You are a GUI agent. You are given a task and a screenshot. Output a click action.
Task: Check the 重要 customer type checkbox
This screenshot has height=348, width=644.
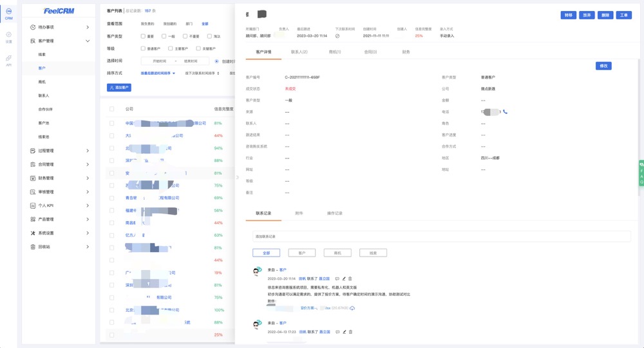[x=143, y=36]
